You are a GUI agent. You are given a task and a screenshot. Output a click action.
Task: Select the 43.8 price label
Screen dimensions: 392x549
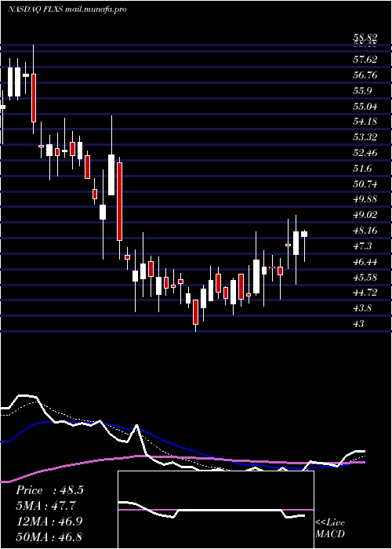tap(362, 308)
